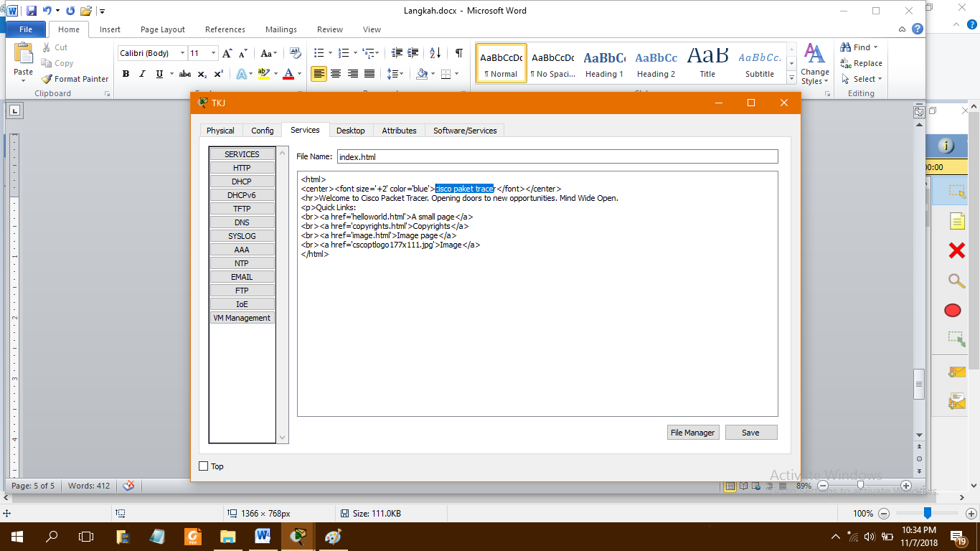
Task: Click the Decrease Indent icon
Action: point(397,53)
